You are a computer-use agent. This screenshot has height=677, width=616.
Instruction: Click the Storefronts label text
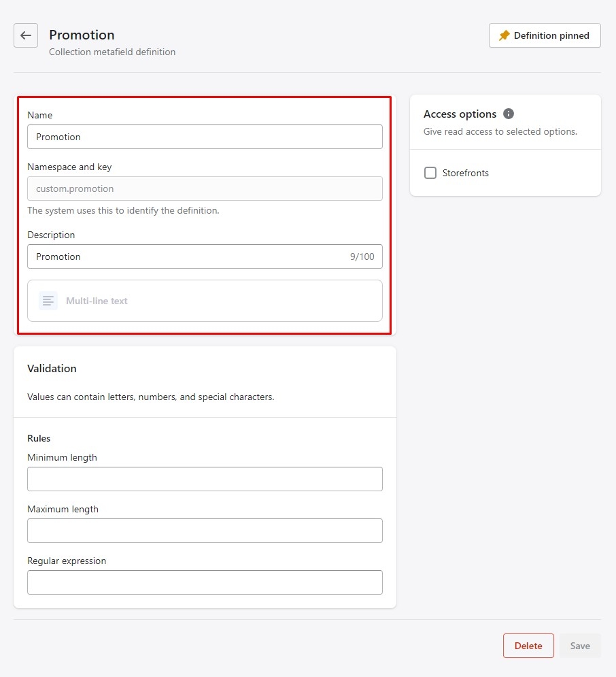click(466, 173)
